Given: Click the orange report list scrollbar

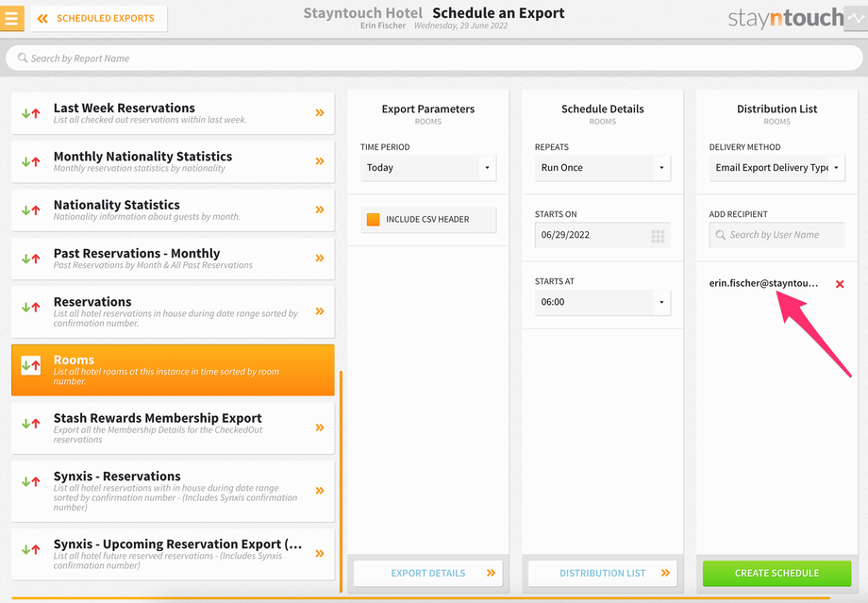Looking at the screenshot, I should click(341, 481).
